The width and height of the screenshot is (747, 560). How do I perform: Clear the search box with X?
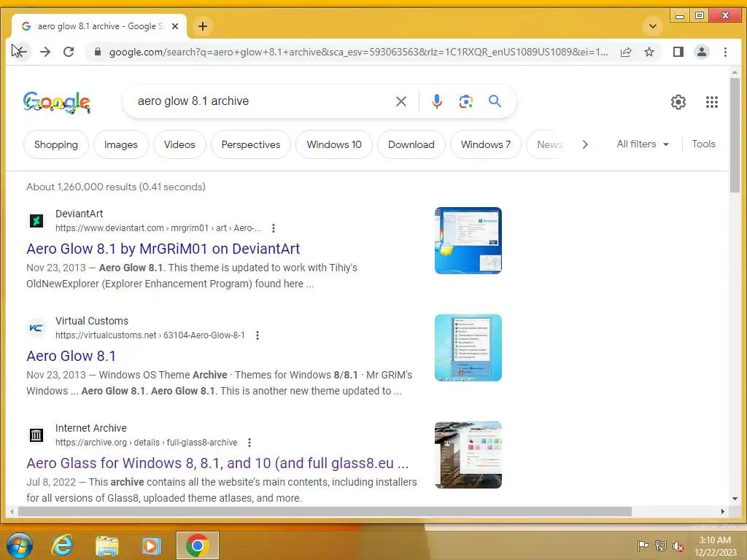(x=401, y=101)
